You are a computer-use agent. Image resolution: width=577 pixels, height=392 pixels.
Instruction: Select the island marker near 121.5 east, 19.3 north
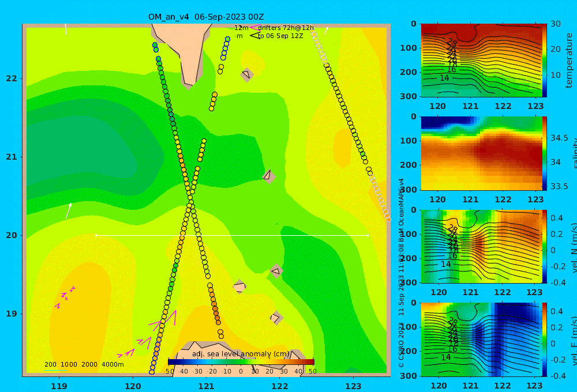tap(239, 287)
